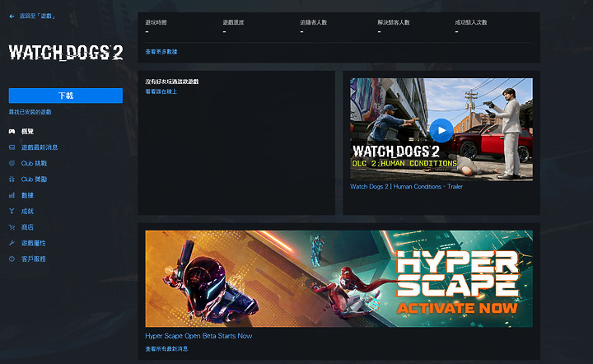Open the 尋找已安裝的遊戲 link

30,112
